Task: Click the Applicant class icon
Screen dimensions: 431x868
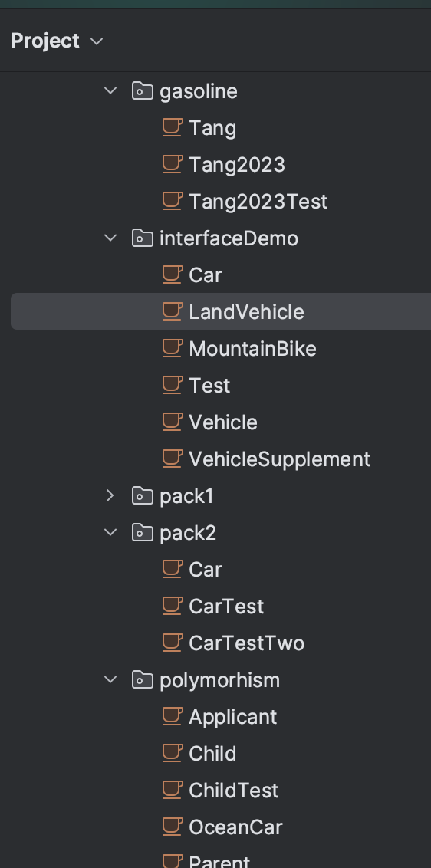Action: pos(173,716)
